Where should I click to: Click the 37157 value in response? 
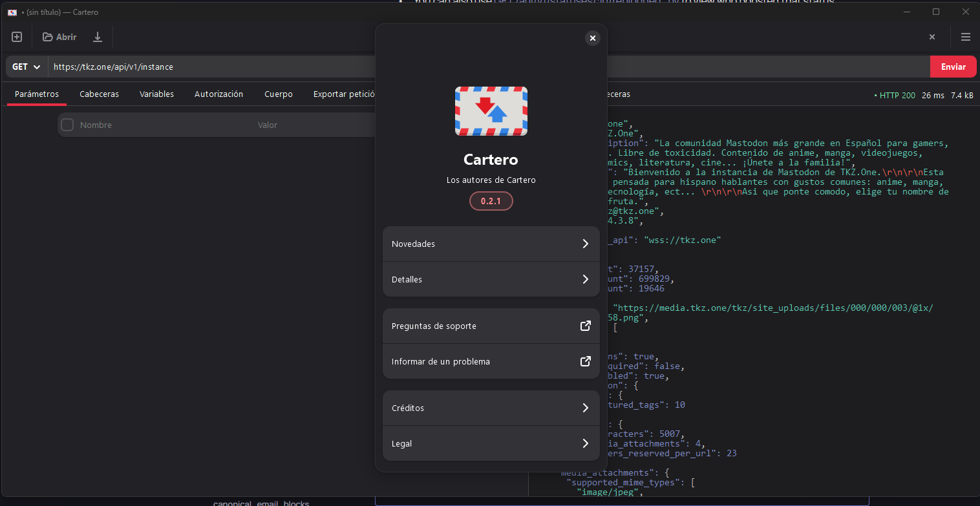pyautogui.click(x=641, y=269)
